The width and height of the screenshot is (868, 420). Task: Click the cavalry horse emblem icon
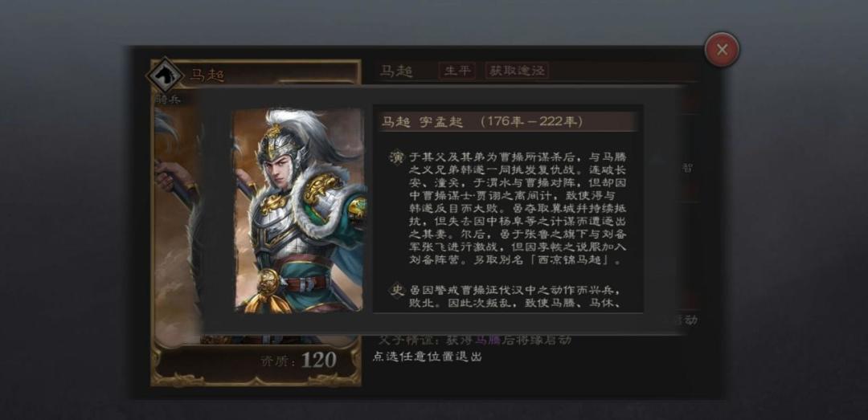[165, 75]
